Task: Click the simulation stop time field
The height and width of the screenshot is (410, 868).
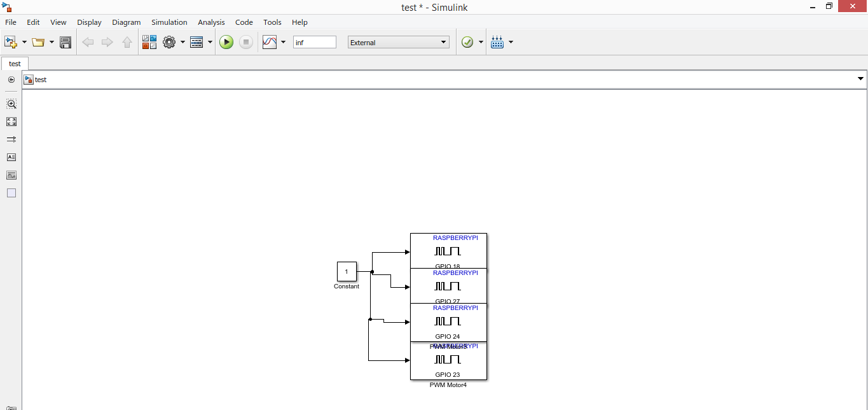Action: pyautogui.click(x=314, y=43)
